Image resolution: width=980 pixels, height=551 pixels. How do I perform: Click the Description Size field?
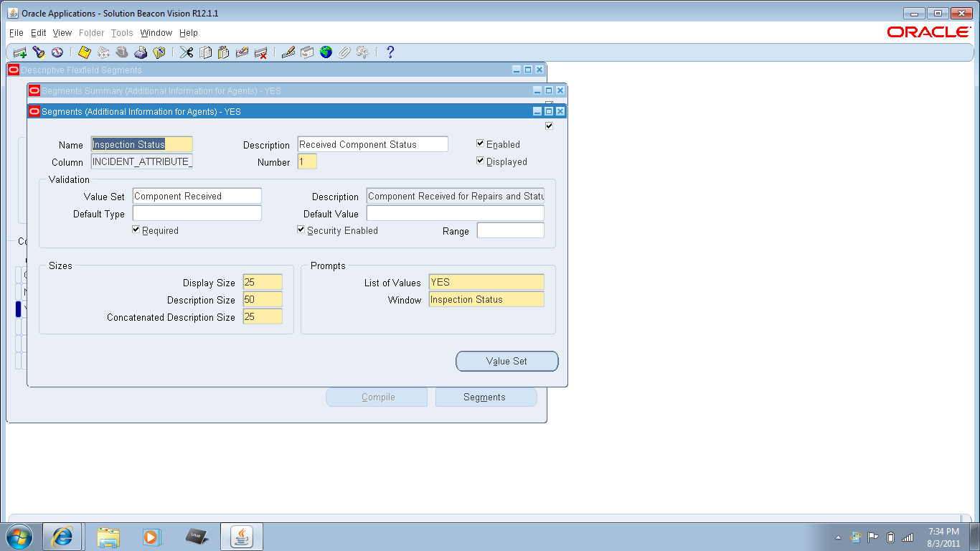click(x=263, y=299)
